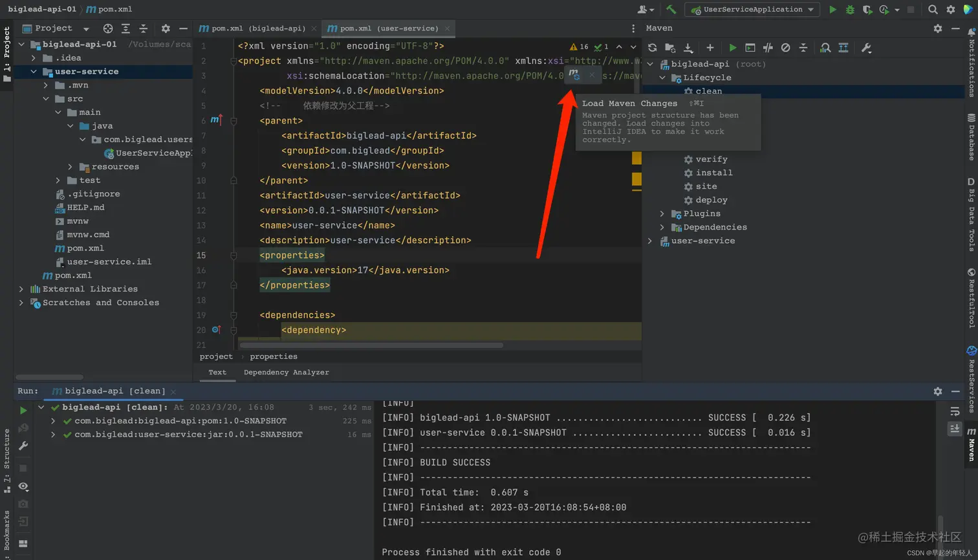Build project with hammer icon
978x560 pixels.
click(671, 10)
